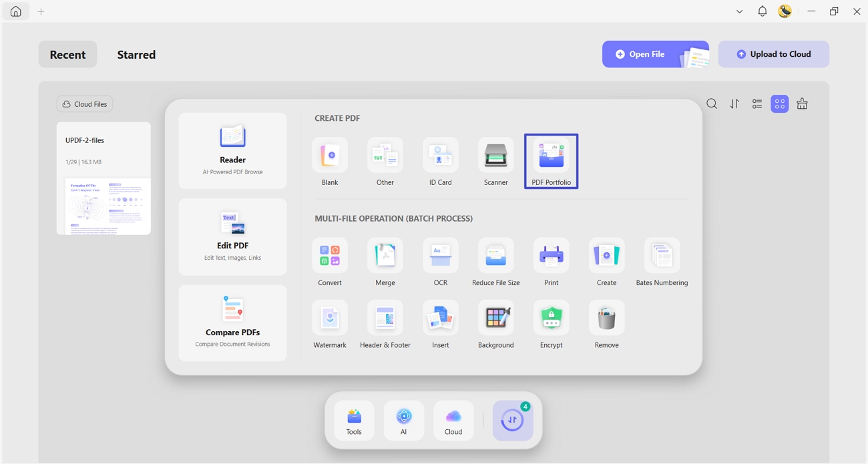Open the batch Create tool
868x464 pixels.
(x=607, y=262)
